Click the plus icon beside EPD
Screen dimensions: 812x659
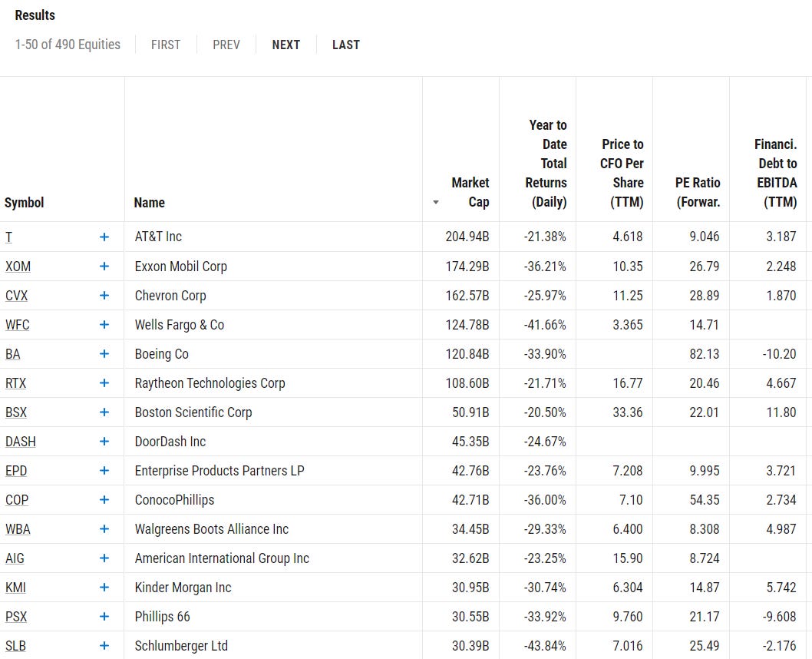pyautogui.click(x=104, y=470)
